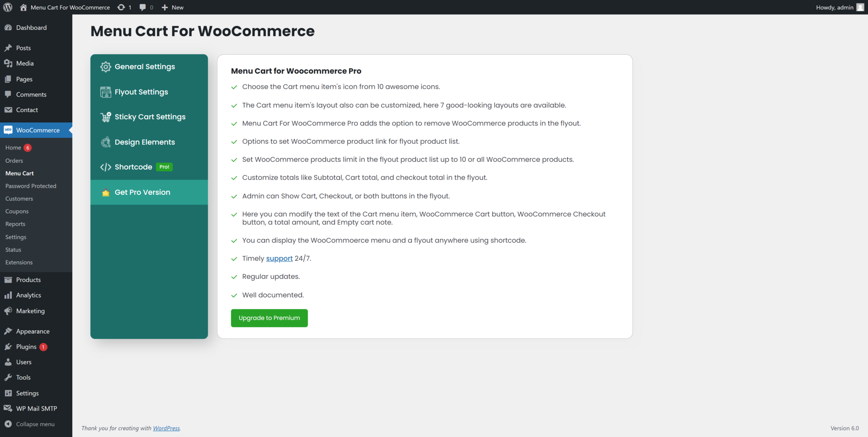Open the New content dropdown in admin bar
Screen dimensions: 868x437
coord(172,7)
